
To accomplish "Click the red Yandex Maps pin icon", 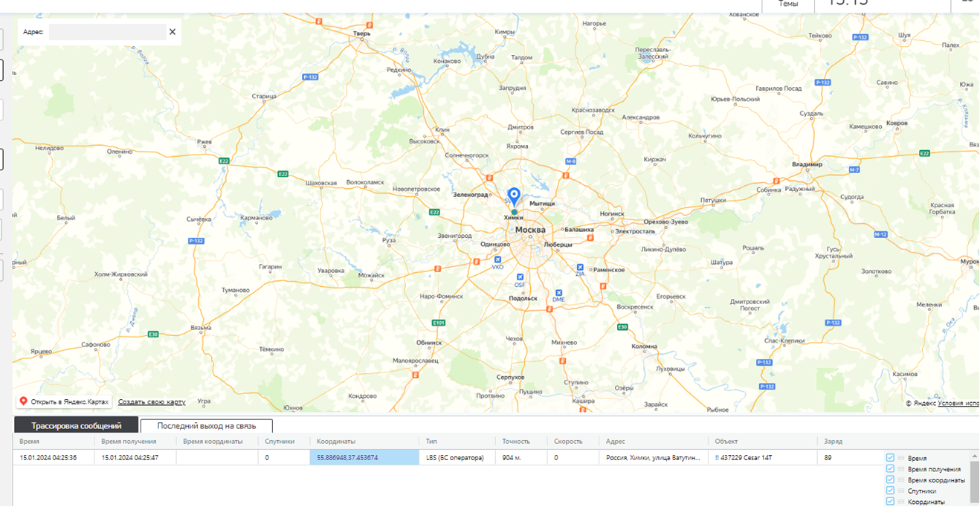I will (x=24, y=401).
